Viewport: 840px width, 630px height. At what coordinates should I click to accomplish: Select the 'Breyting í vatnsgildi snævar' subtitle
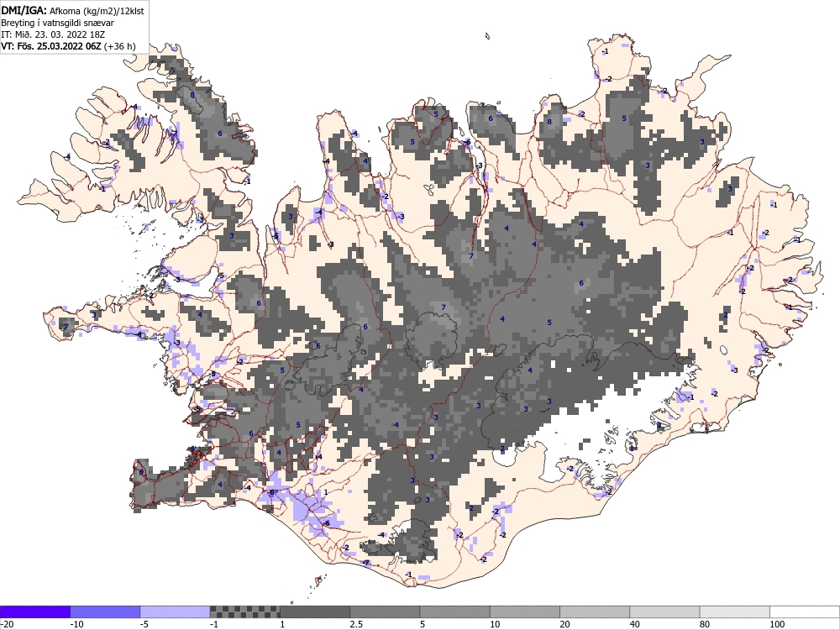click(x=57, y=23)
